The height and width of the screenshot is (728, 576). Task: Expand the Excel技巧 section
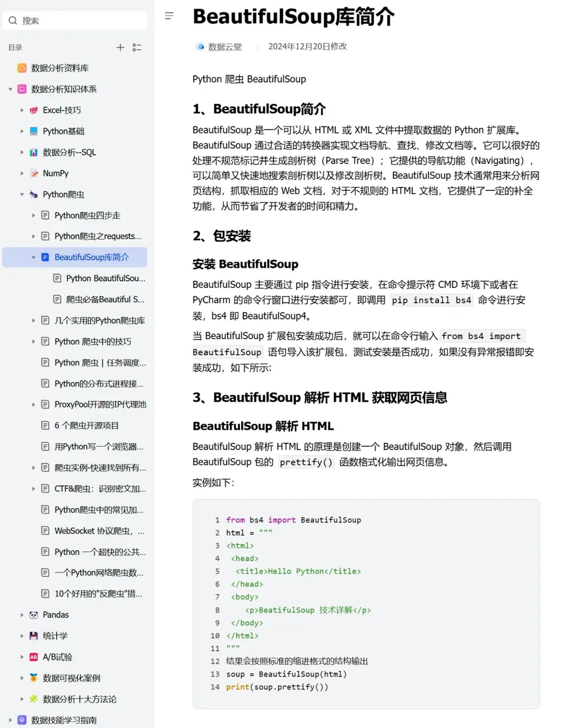[22, 110]
